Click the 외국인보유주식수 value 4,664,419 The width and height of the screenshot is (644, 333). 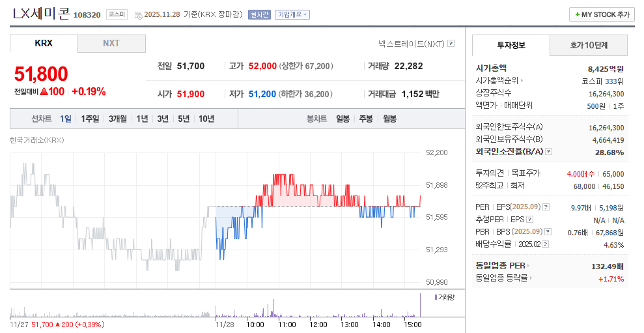[x=608, y=140]
